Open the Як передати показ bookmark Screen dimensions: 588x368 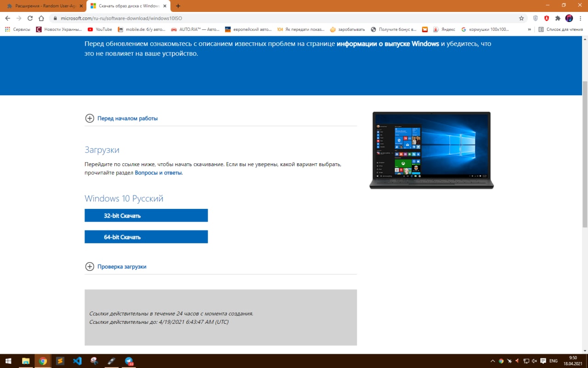[x=301, y=29]
